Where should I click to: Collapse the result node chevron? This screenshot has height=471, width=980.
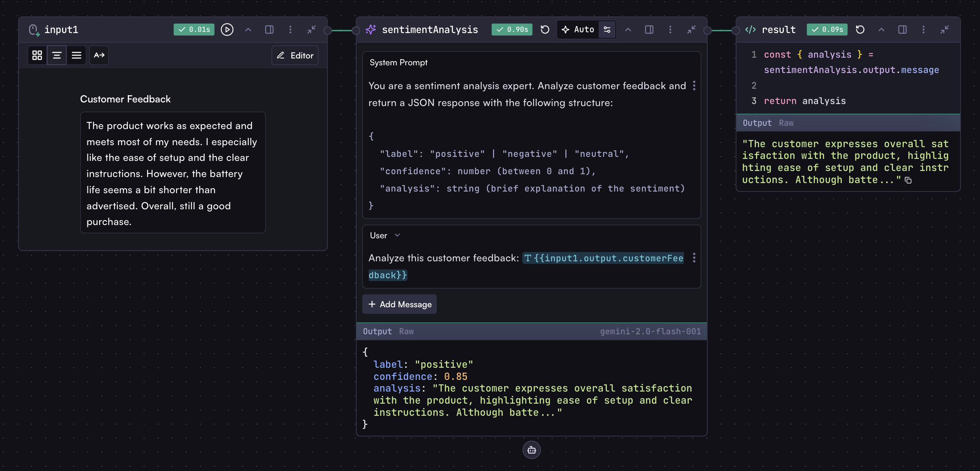pos(881,29)
